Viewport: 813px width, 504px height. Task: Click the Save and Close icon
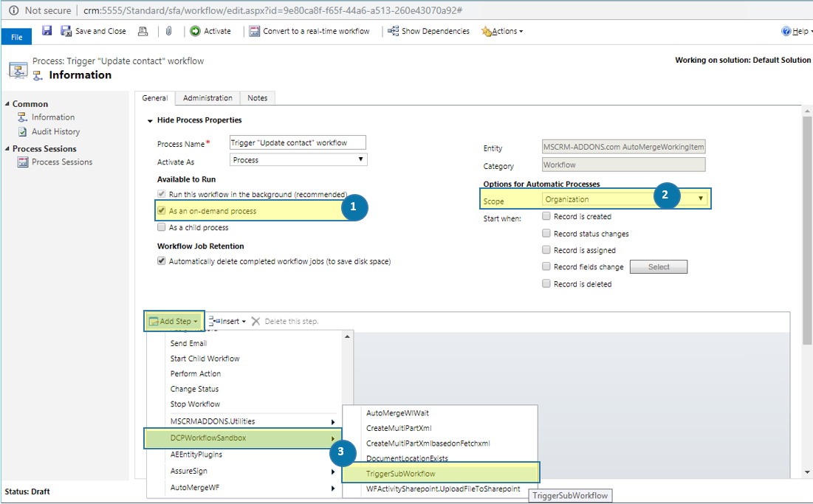click(66, 31)
